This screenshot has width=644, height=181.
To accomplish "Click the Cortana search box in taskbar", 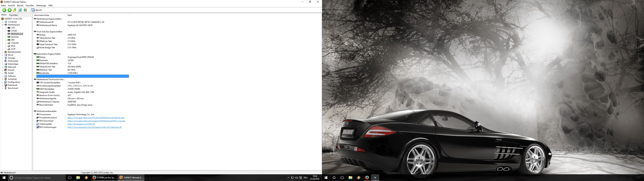I will point(36,178).
